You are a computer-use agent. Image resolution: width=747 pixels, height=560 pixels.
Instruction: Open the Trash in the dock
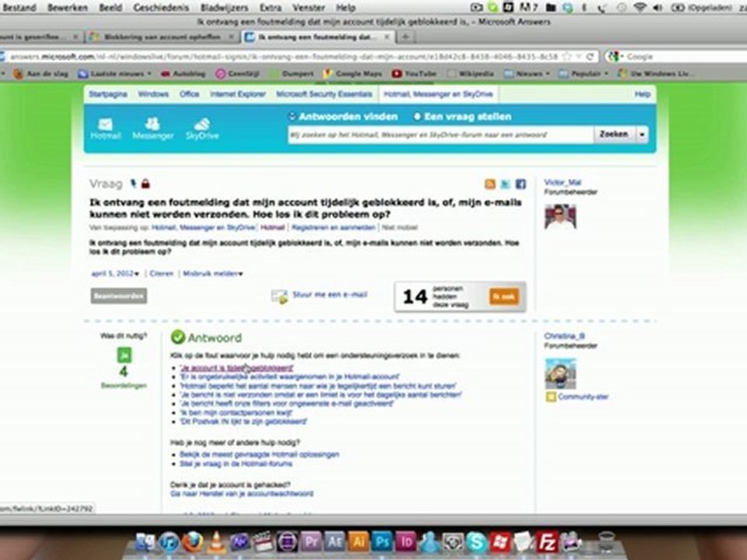click(x=606, y=542)
